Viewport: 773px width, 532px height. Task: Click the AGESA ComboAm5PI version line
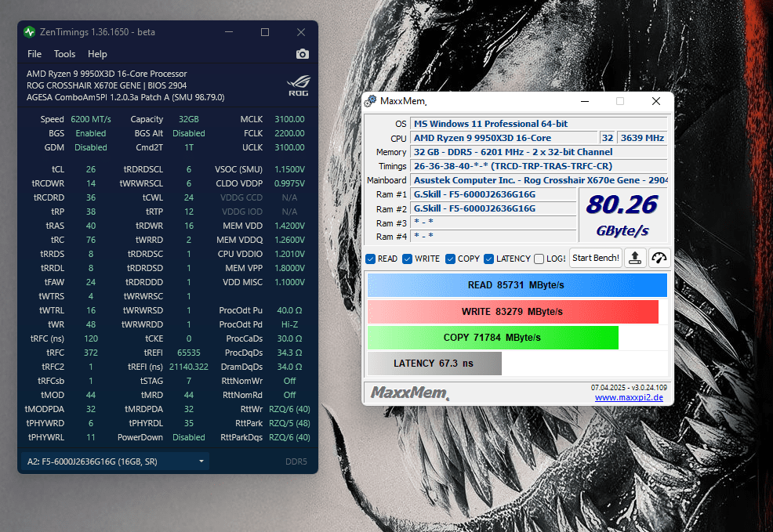point(125,97)
